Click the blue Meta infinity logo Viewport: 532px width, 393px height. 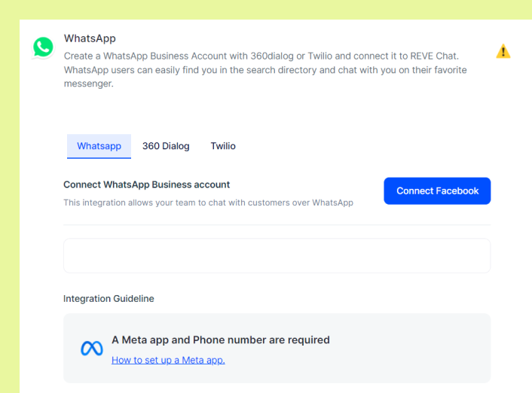tap(92, 349)
